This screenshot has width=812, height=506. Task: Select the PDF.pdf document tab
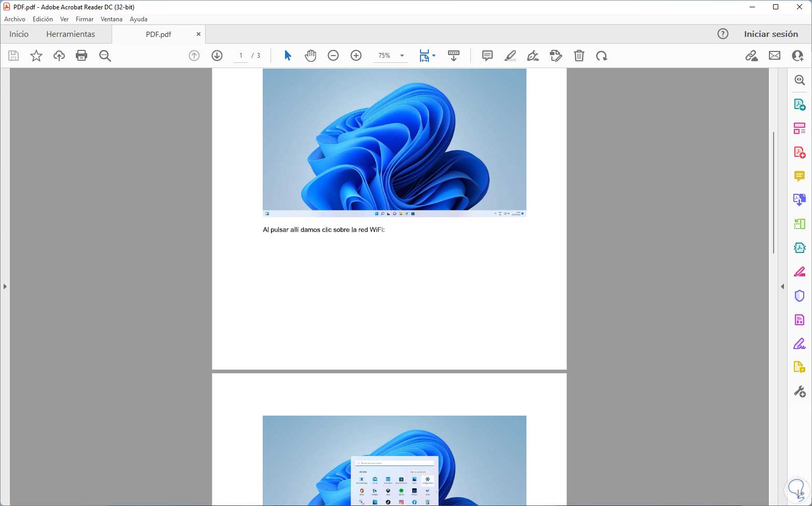tap(158, 34)
